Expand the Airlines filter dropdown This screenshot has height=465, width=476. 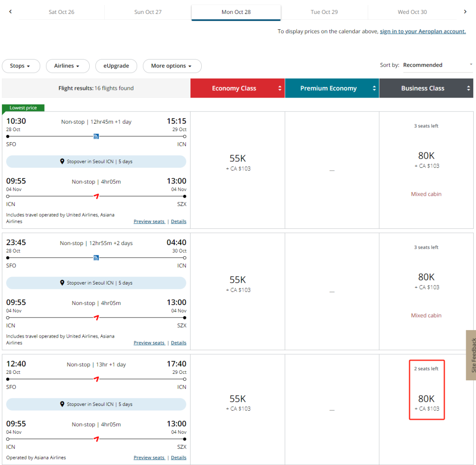point(67,66)
